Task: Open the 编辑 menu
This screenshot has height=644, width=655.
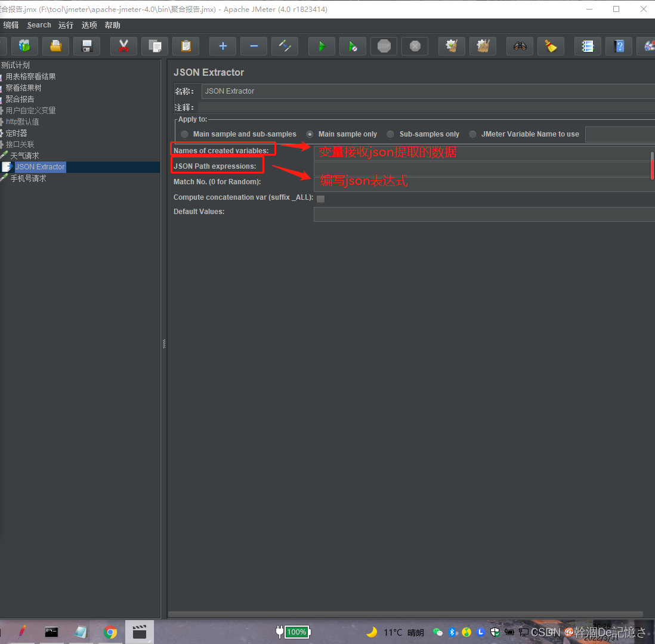Action: 11,25
